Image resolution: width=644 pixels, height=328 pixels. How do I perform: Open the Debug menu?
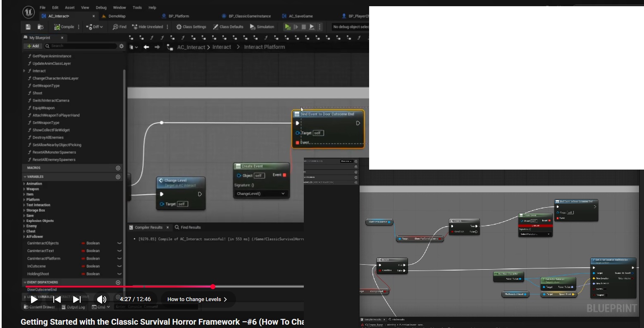[101, 7]
